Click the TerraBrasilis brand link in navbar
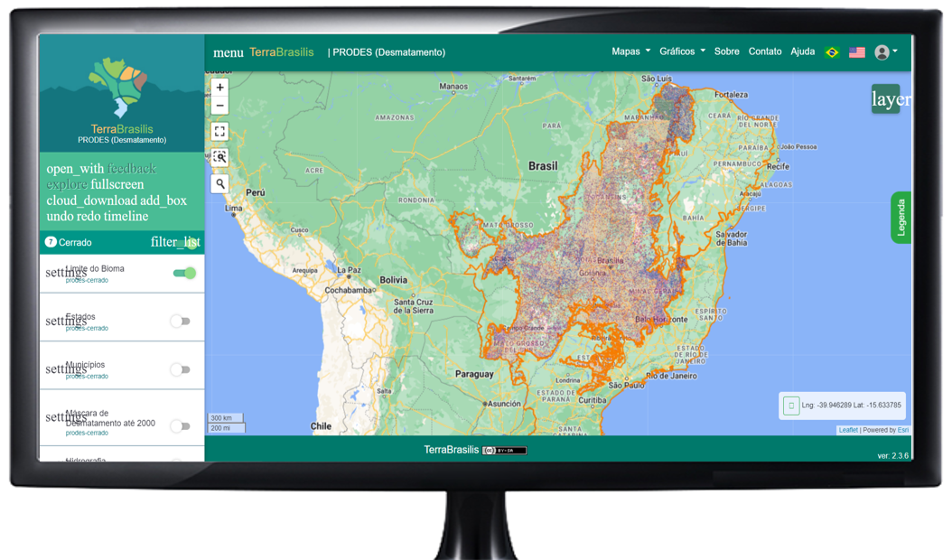Image resolution: width=952 pixels, height=560 pixels. [282, 52]
